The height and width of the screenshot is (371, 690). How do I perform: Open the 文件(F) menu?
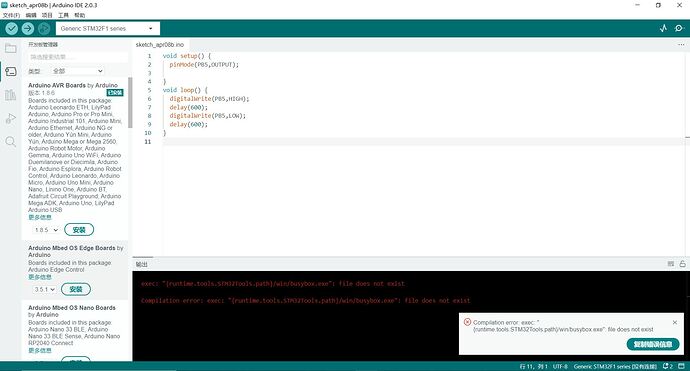11,15
